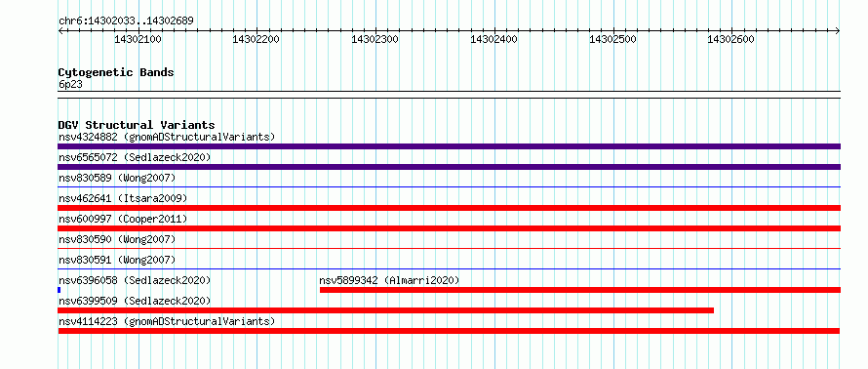
Task: Open the DGV Structural Variants track title
Action: coord(137,125)
